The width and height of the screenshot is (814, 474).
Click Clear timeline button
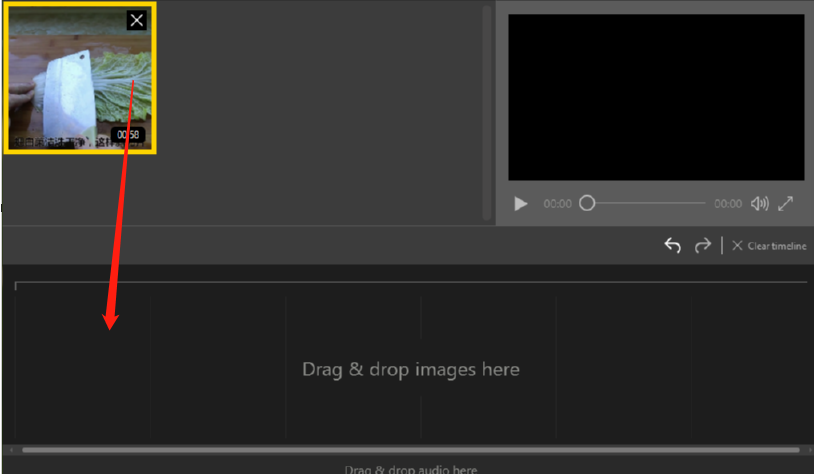tap(769, 246)
